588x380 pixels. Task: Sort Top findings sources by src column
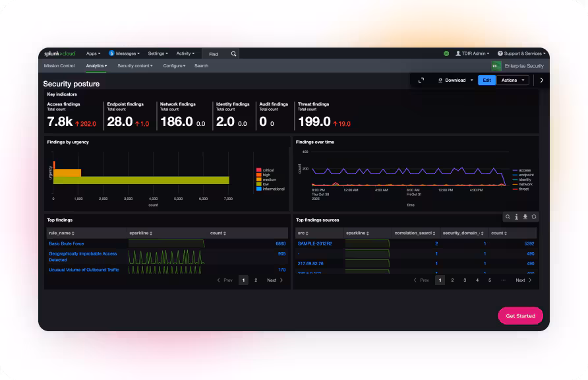click(x=303, y=234)
